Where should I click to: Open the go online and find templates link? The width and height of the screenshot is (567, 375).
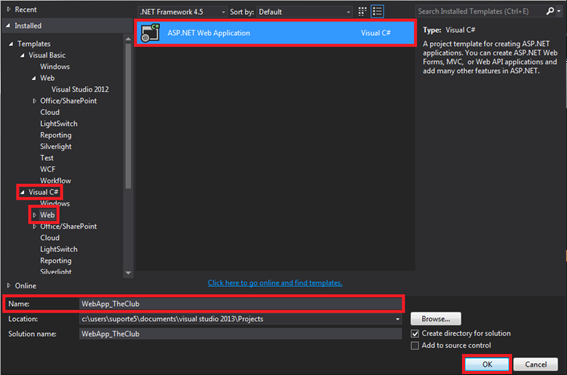(x=275, y=283)
